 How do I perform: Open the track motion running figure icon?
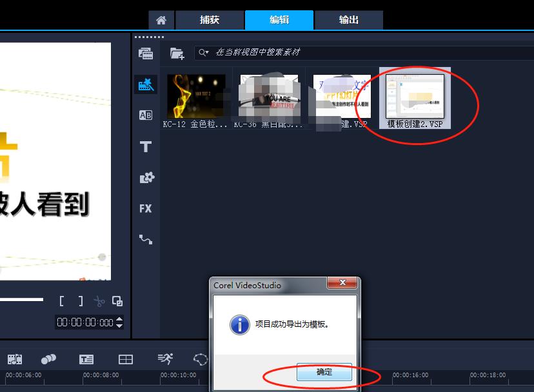[x=166, y=358]
